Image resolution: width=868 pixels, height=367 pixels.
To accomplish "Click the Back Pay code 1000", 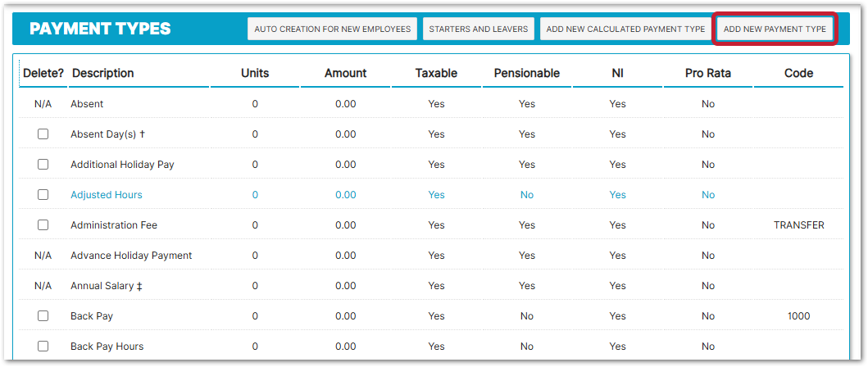I will (x=798, y=316).
